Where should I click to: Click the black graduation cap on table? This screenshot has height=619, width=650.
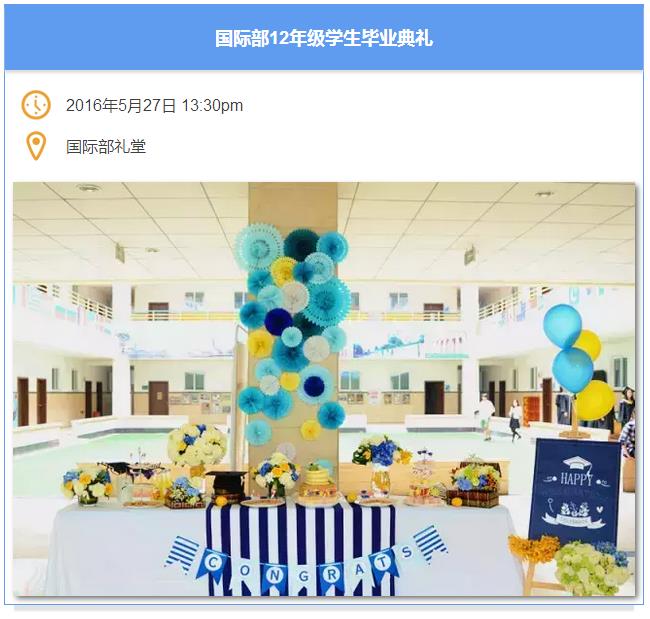[x=226, y=483]
